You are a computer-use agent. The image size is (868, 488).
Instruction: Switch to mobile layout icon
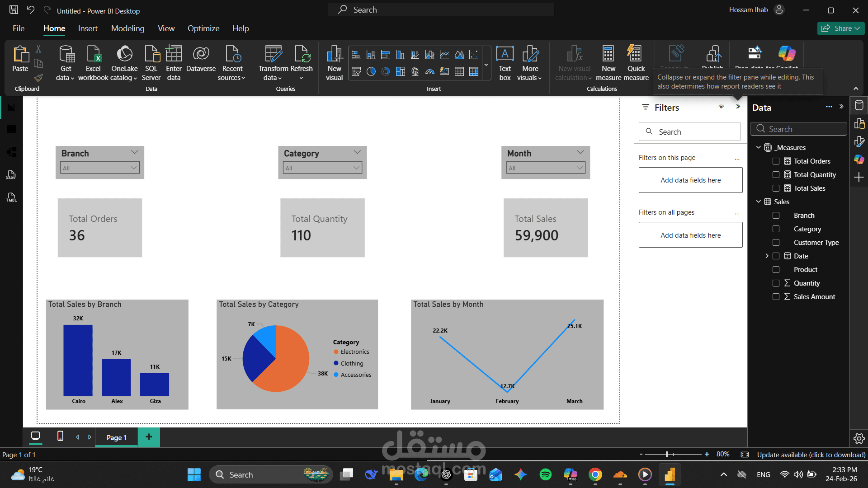(60, 436)
